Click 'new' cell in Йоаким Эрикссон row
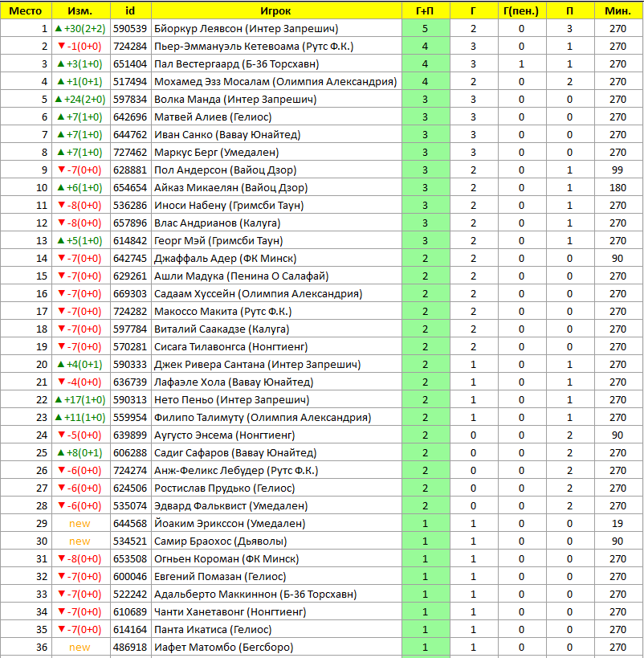The width and height of the screenshot is (644, 658). tap(79, 523)
